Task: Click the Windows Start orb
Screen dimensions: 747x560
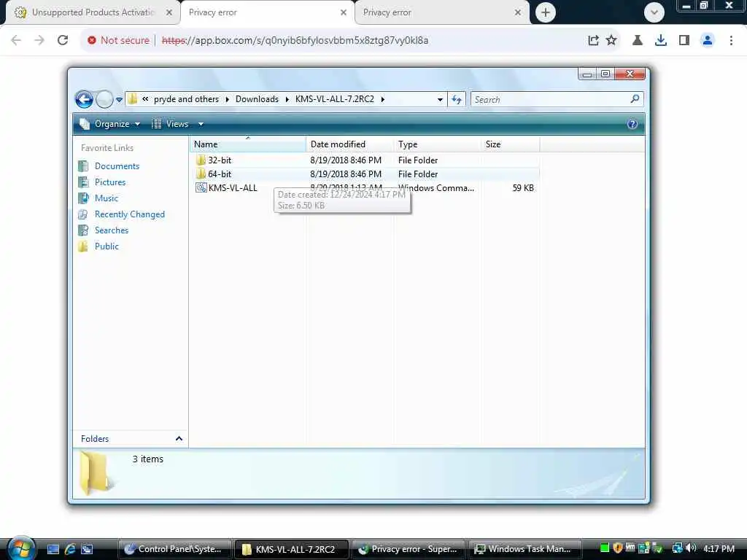Action: click(x=21, y=548)
